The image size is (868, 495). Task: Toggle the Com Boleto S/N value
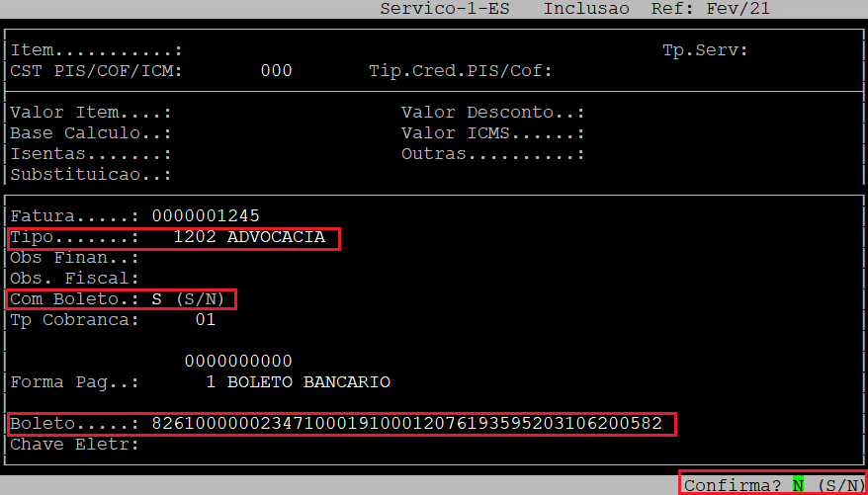(x=157, y=299)
